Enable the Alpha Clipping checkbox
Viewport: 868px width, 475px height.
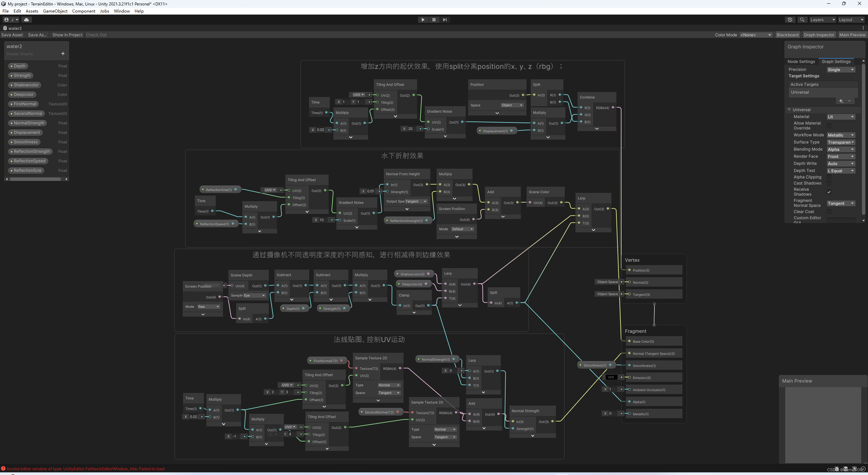(x=829, y=177)
